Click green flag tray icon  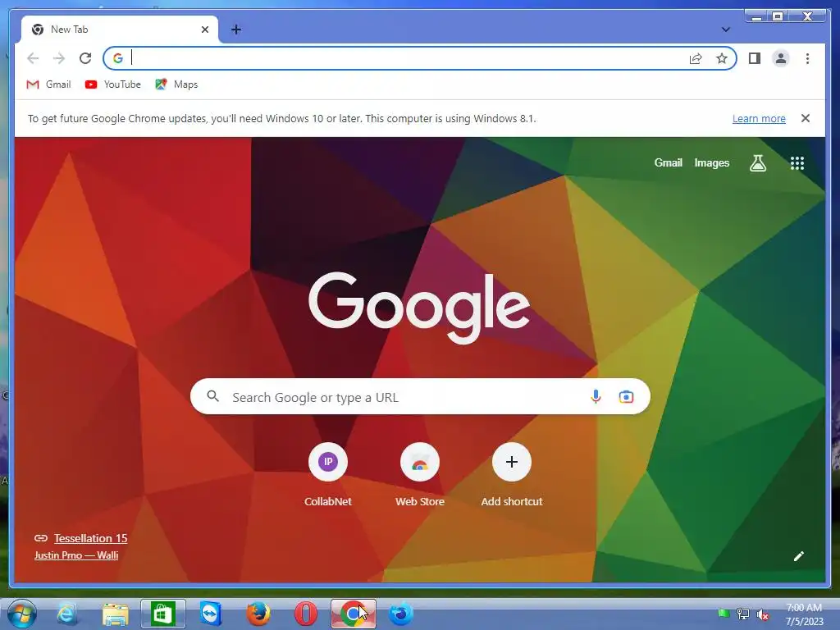click(724, 614)
